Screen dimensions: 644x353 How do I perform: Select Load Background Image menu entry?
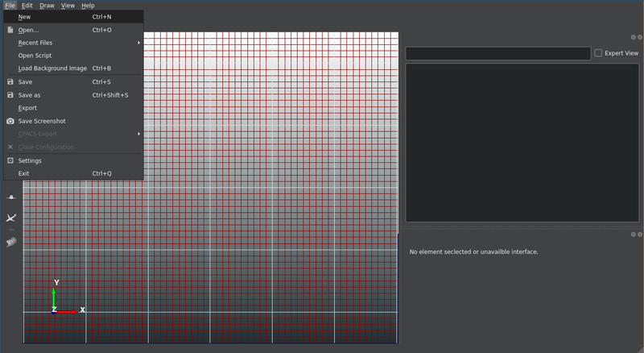52,69
